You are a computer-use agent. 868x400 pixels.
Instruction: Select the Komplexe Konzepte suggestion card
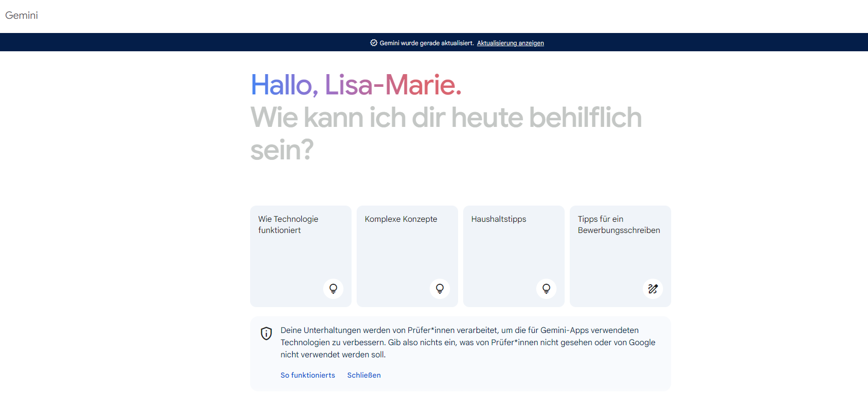tap(407, 256)
